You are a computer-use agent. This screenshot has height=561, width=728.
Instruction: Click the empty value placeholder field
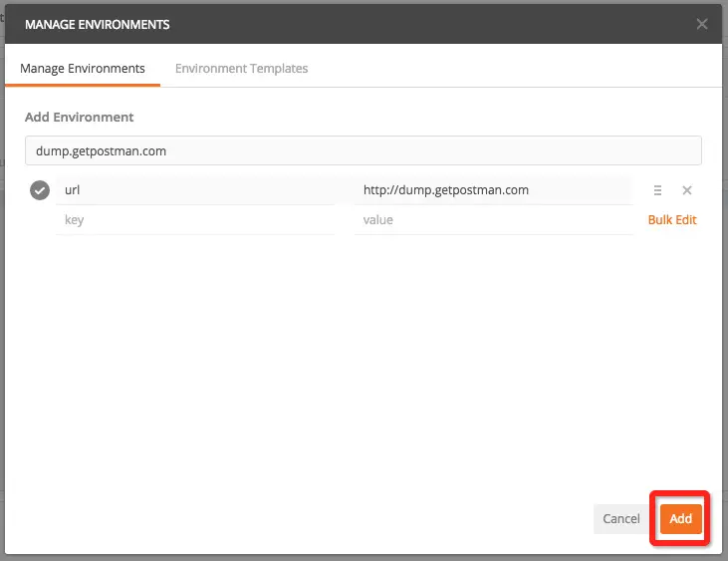pos(493,219)
